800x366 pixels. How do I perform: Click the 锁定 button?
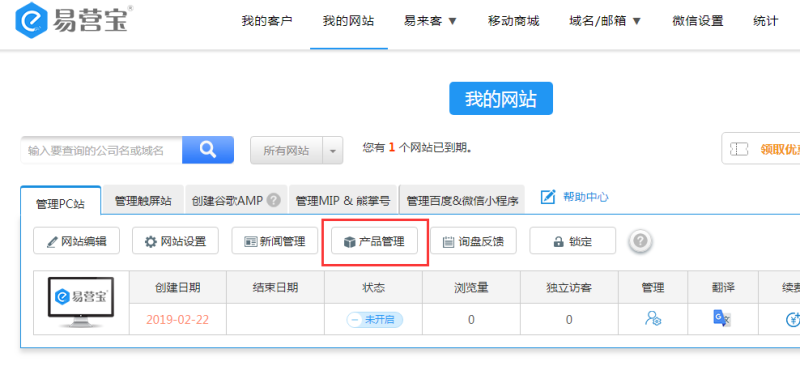(x=572, y=241)
